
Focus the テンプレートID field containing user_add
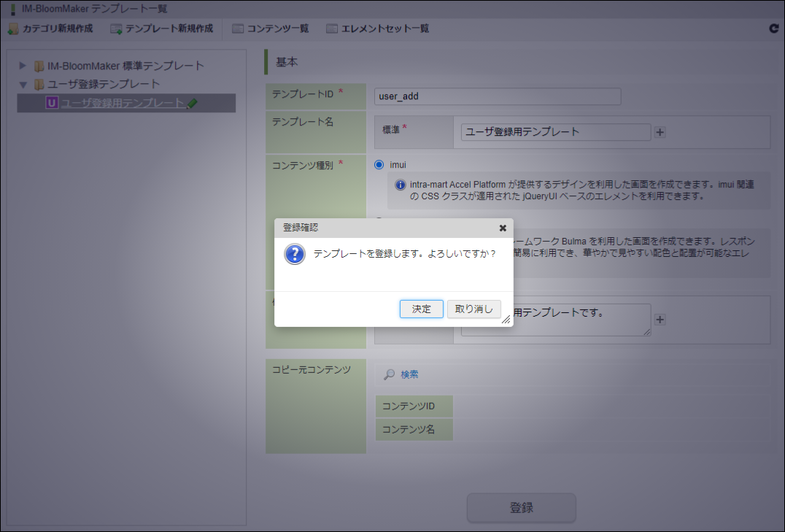(x=498, y=96)
